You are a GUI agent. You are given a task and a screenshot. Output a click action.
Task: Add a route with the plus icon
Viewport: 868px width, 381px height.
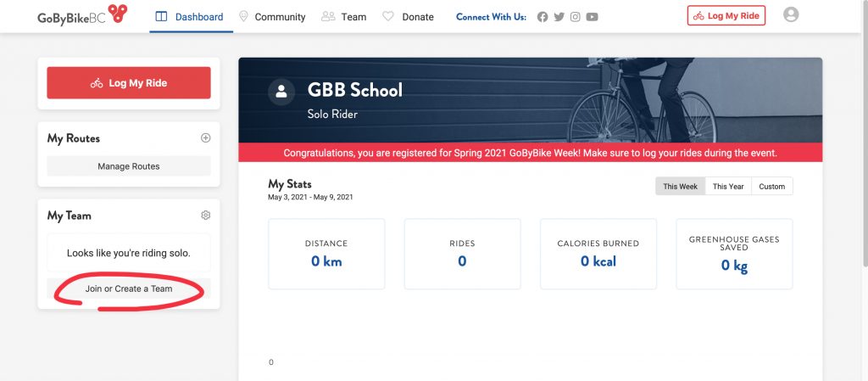(205, 138)
